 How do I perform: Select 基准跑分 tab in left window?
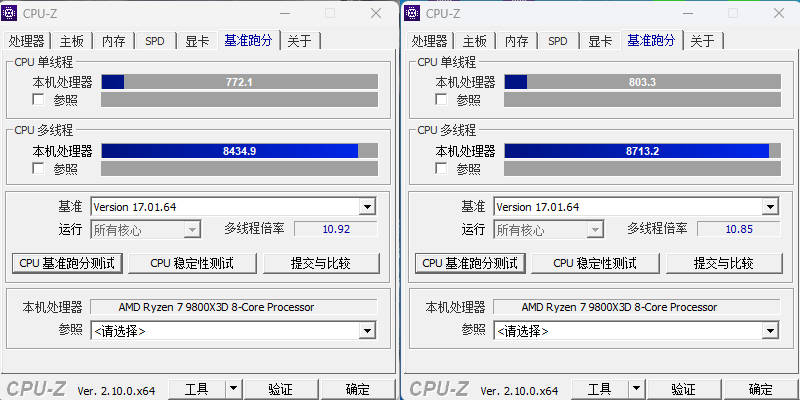pyautogui.click(x=248, y=40)
